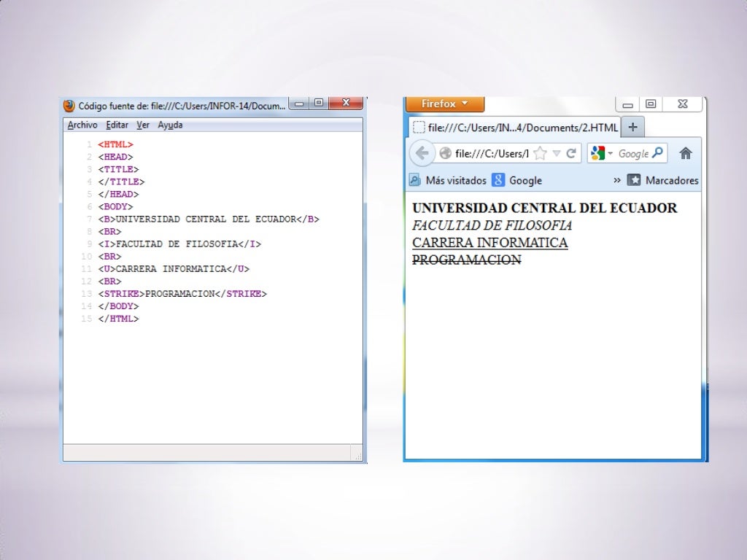747x560 pixels.
Task: Maximize the Código fuente window
Action: (x=319, y=103)
